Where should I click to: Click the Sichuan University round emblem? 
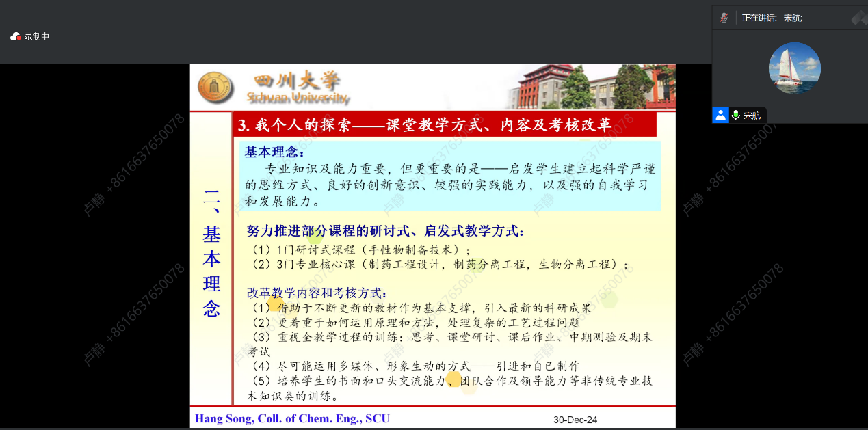tap(215, 88)
